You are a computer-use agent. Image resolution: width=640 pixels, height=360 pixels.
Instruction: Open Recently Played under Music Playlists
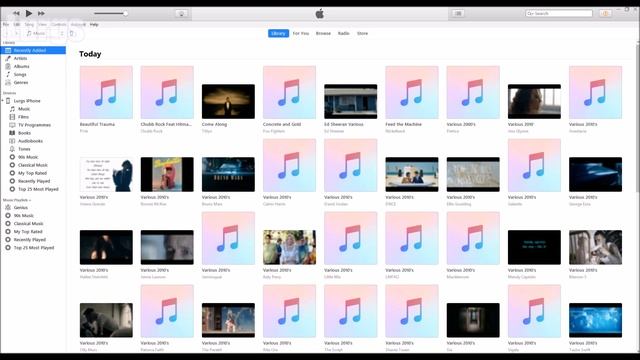(x=33, y=240)
